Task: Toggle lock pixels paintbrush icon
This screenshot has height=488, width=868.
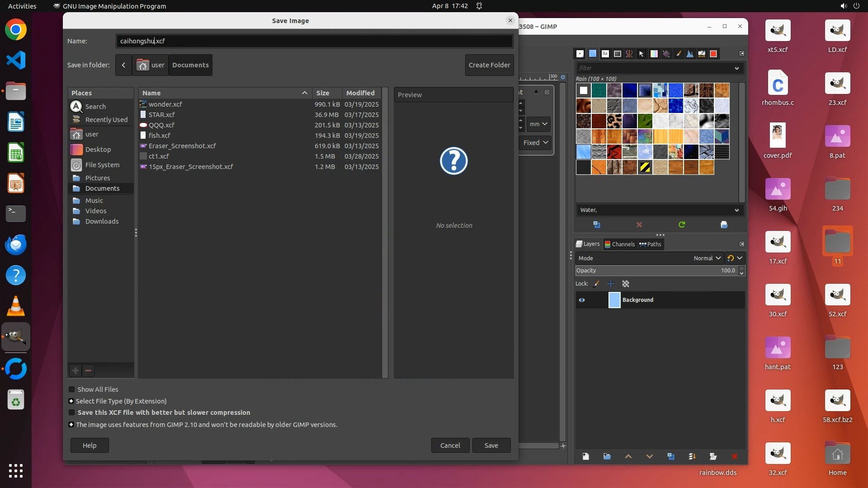Action: tap(596, 284)
